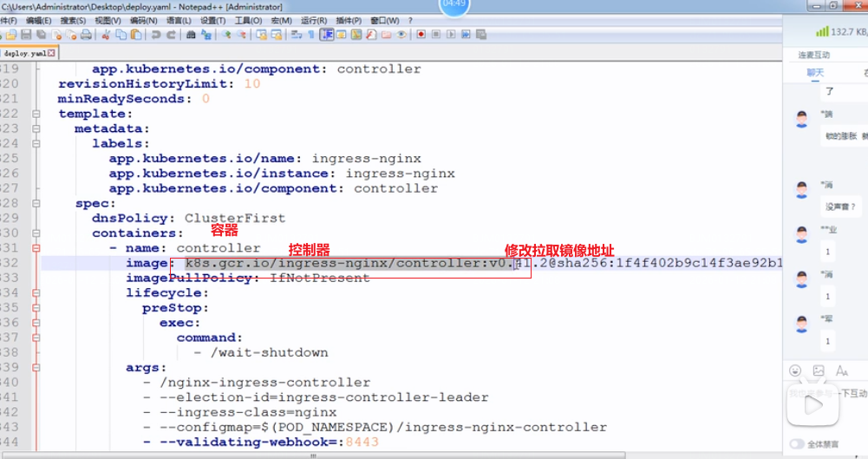Click the image upload icon in chat

(x=819, y=370)
